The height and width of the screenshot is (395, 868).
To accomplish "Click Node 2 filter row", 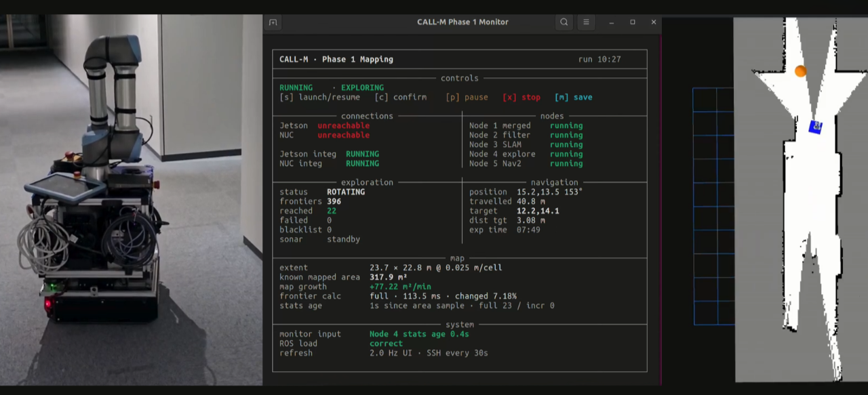I will (526, 136).
